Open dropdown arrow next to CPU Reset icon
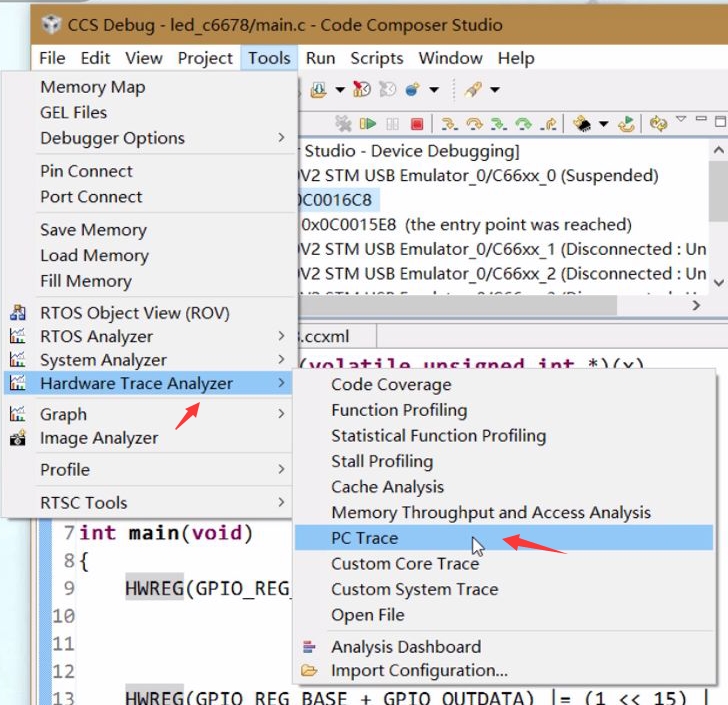728x705 pixels. pyautogui.click(x=603, y=124)
